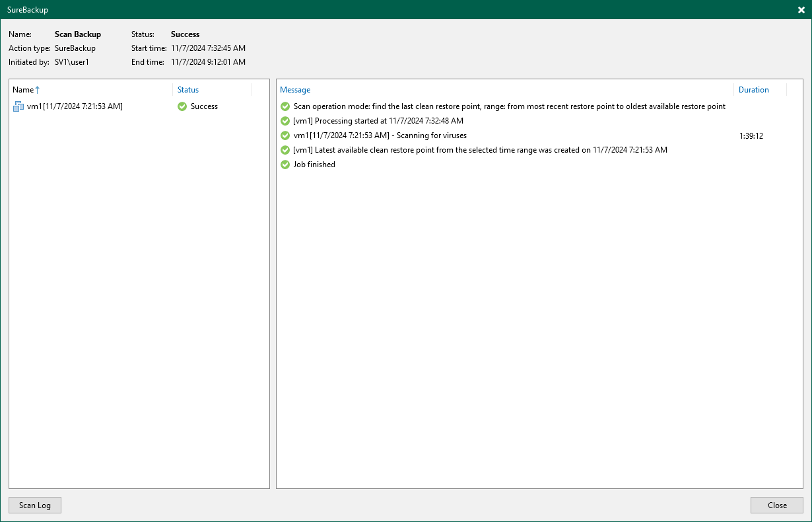Click the checkmark beside the Job finished message
The image size is (812, 522).
click(x=285, y=164)
